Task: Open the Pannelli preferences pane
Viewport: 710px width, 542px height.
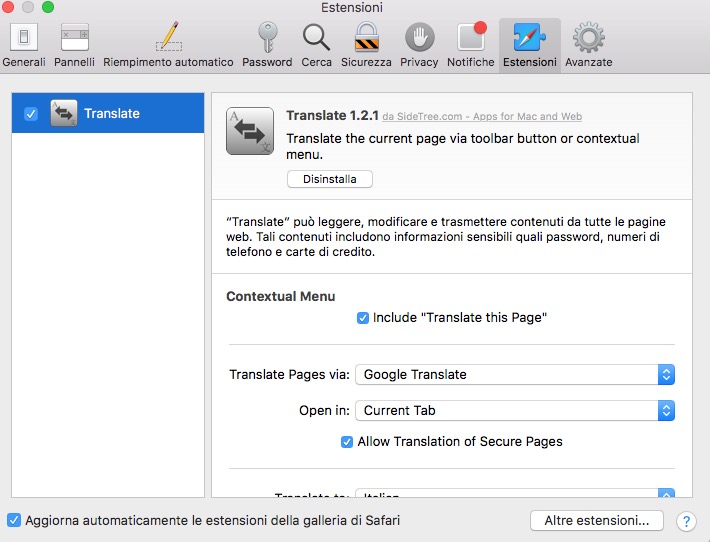Action: click(74, 45)
